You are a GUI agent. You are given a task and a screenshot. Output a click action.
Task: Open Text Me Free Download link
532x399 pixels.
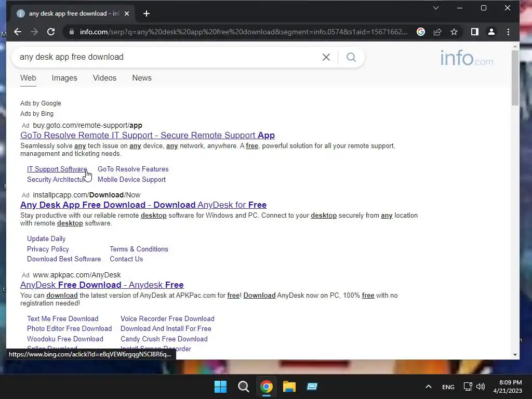pyautogui.click(x=63, y=318)
